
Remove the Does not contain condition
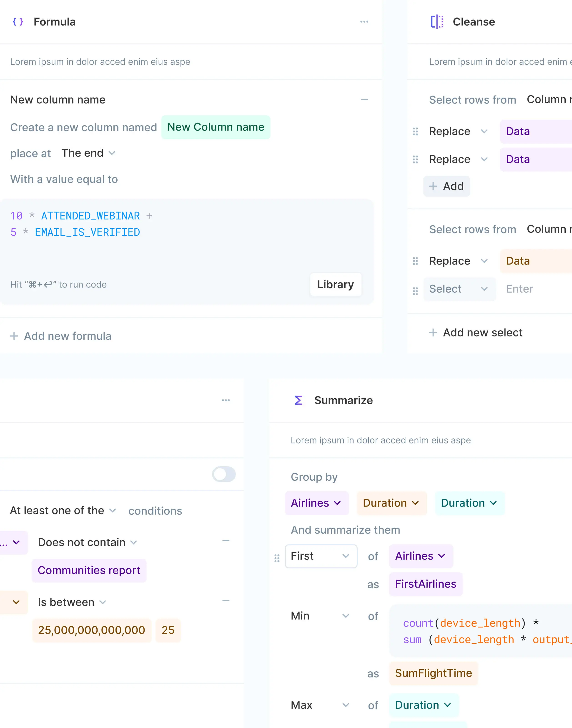(226, 541)
